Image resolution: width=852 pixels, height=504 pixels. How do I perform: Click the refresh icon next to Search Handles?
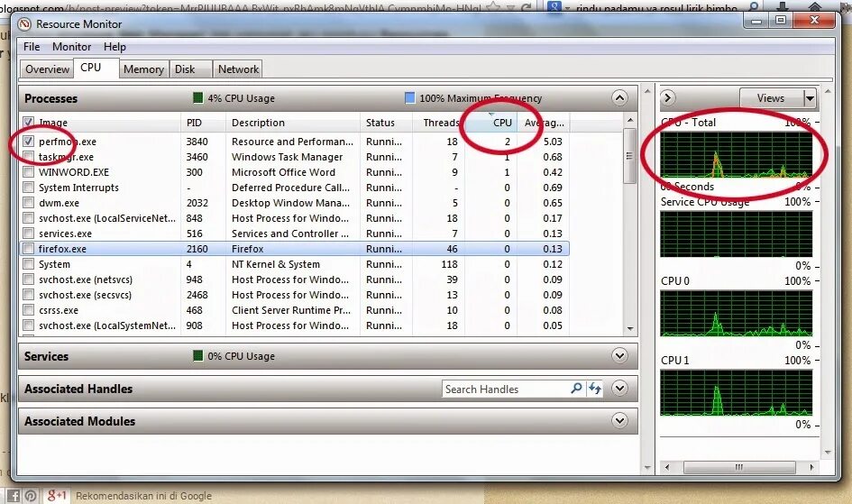coord(595,389)
